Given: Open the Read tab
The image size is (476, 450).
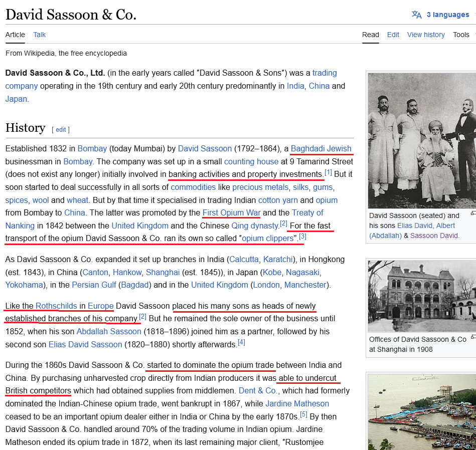Looking at the screenshot, I should (370, 35).
